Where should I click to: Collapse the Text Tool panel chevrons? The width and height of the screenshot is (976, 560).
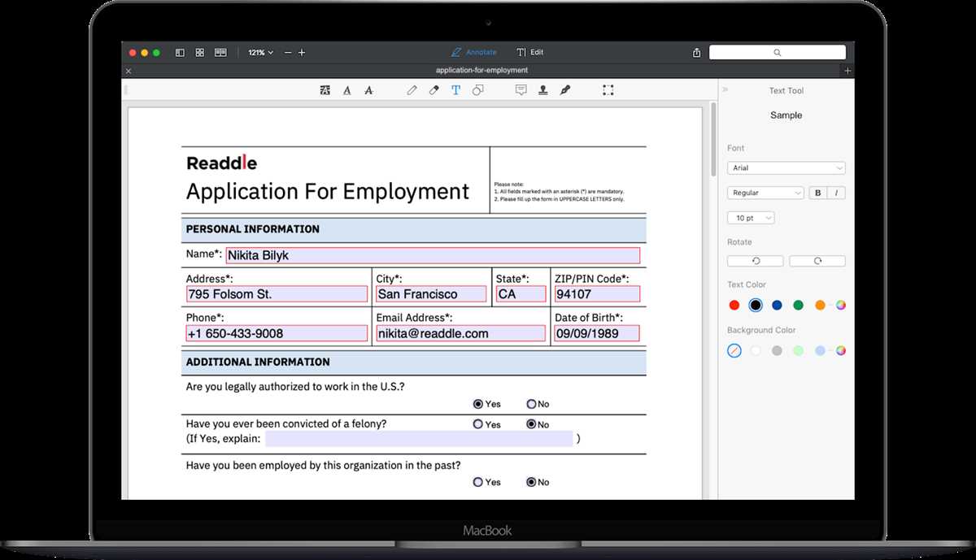[725, 90]
